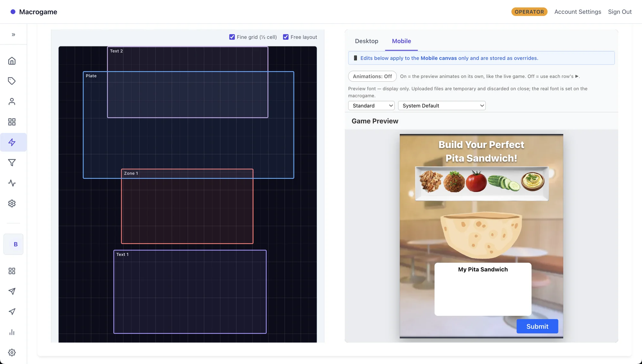
Task: Expand the sidebar with double-chevron icon
Action: [13, 34]
